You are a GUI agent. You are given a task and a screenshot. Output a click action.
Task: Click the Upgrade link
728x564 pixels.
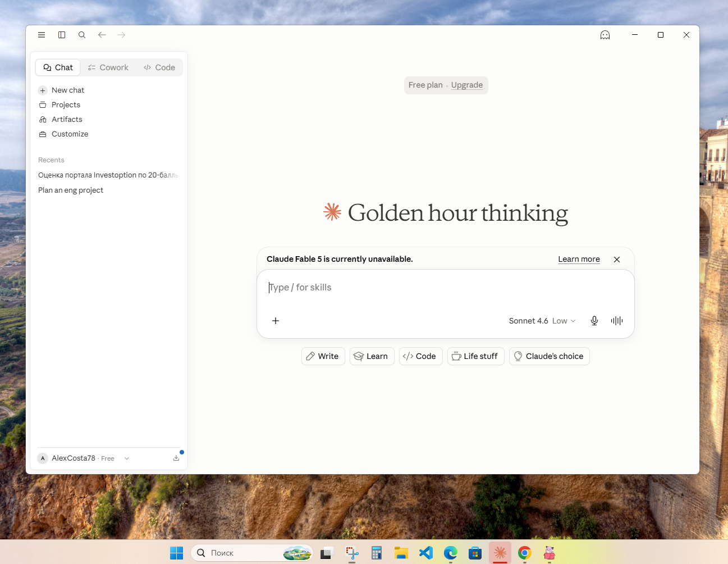[x=467, y=85]
